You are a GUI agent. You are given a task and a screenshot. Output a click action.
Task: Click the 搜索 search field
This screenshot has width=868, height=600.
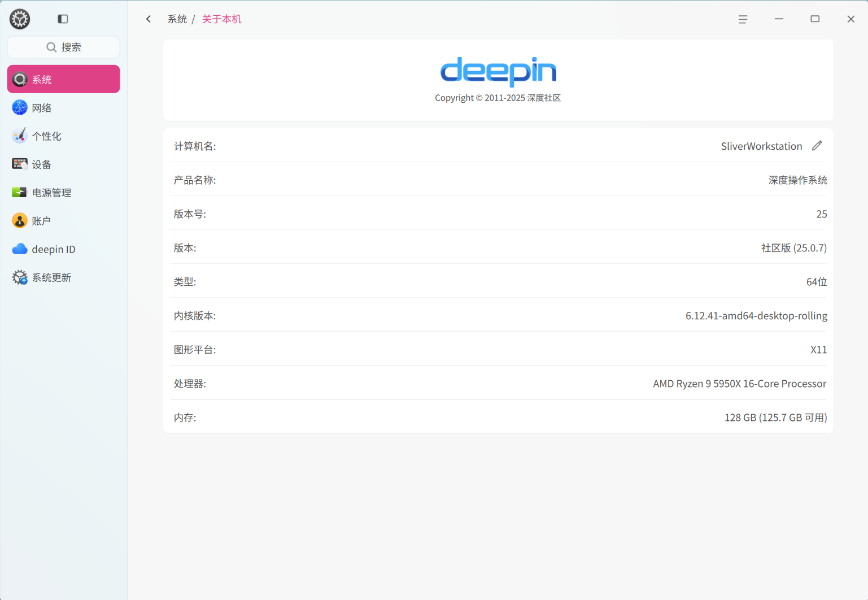63,47
